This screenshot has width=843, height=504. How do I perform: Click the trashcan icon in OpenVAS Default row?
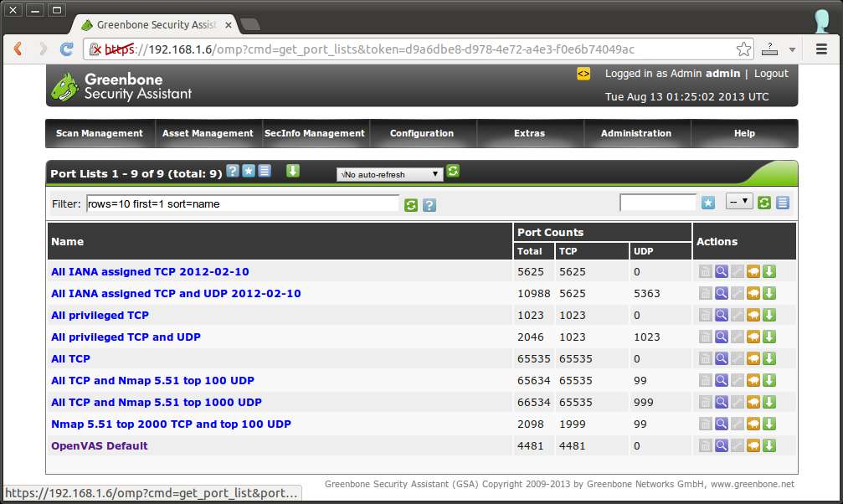706,446
